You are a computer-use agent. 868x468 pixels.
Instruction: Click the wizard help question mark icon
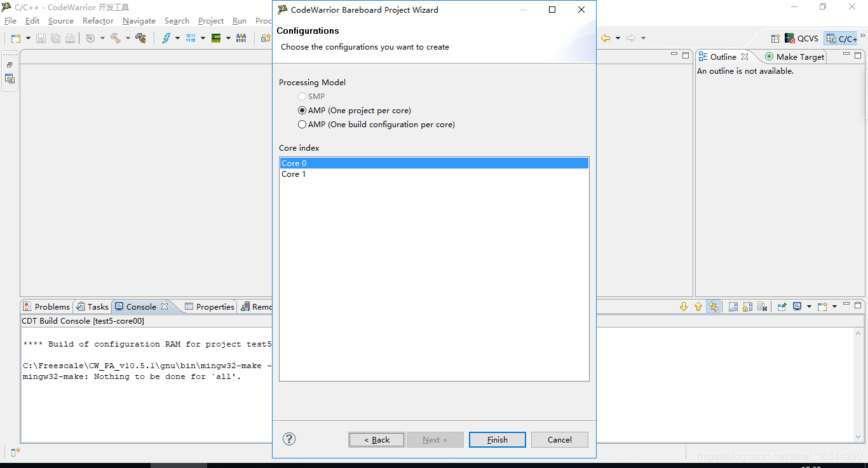click(289, 439)
